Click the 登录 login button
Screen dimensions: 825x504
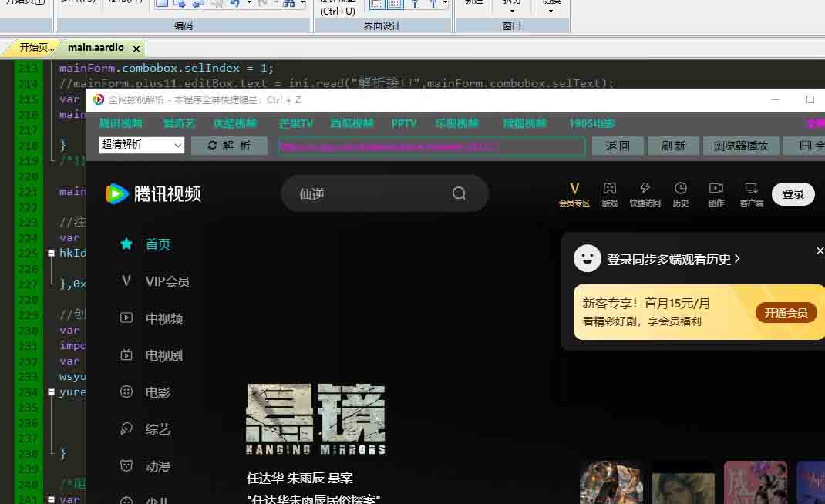point(793,194)
